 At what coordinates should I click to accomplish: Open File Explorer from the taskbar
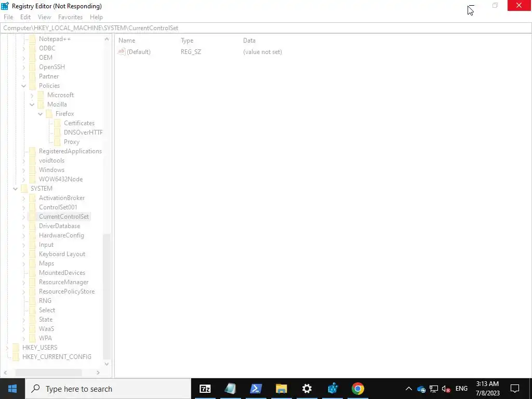(281, 389)
